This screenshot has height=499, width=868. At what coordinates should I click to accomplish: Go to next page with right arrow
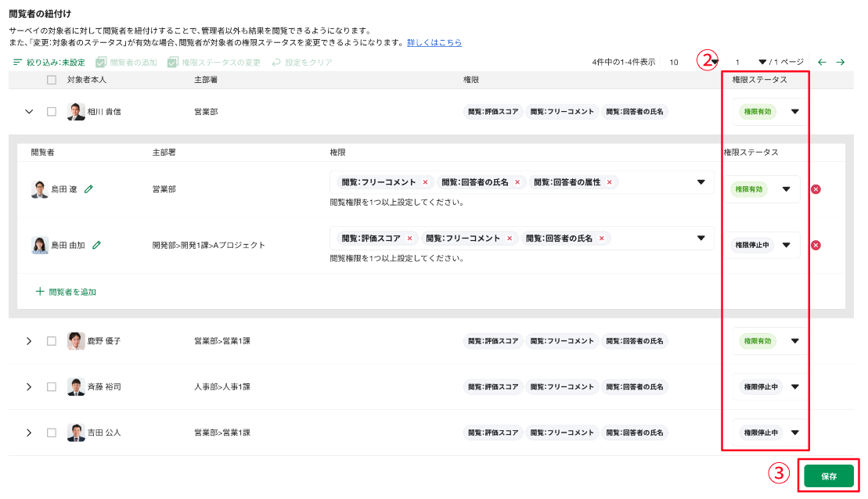tap(841, 63)
